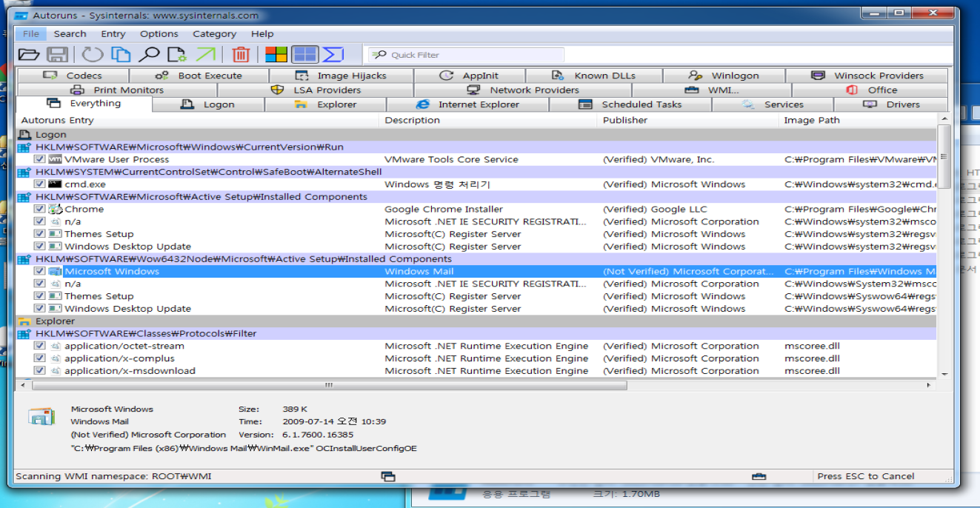Click the Save floppy disk toolbar icon
980x508 pixels.
[58, 54]
